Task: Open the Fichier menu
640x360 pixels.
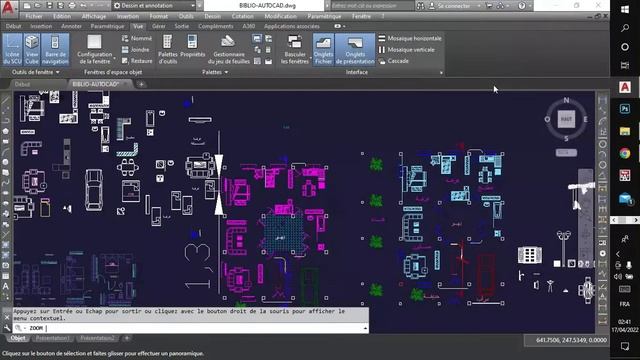Action: coord(34,16)
